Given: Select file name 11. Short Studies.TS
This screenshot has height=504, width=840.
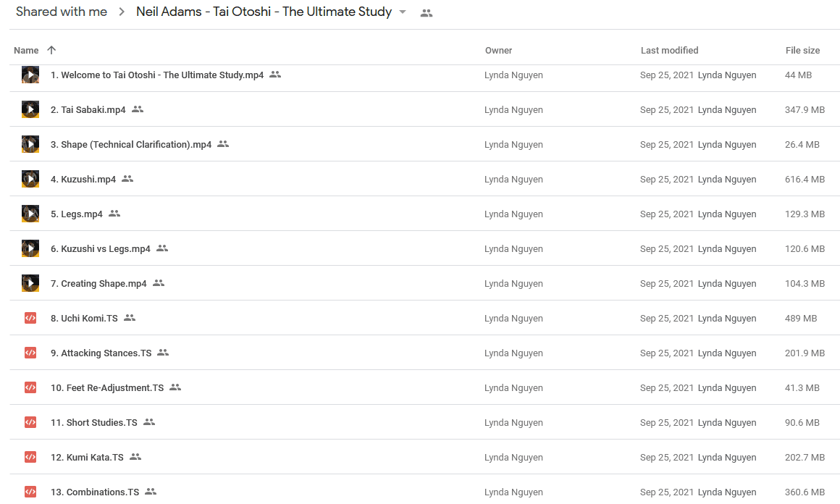Looking at the screenshot, I should 93,423.
